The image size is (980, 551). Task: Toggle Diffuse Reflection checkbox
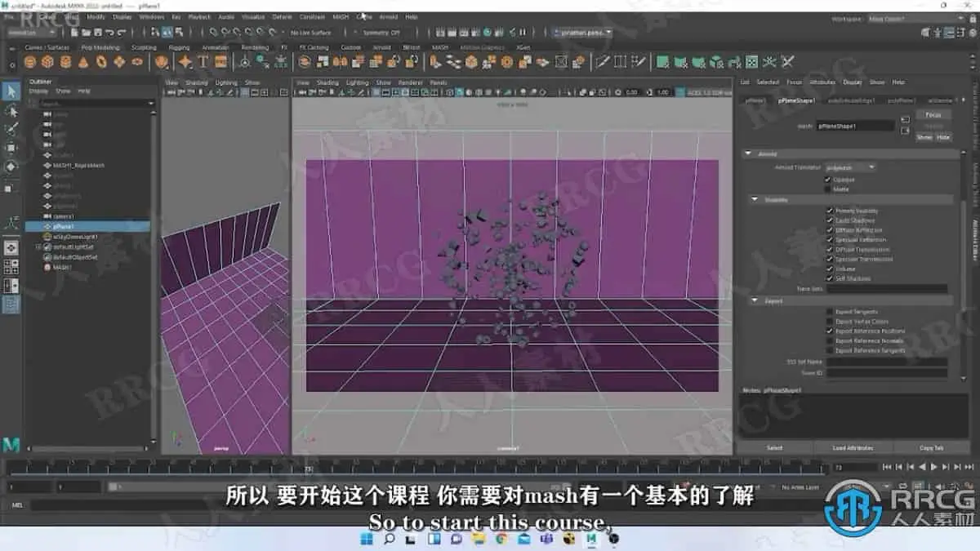click(830, 230)
